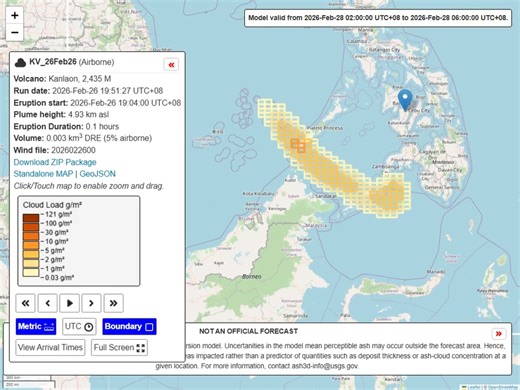Zoom in on the map
Image resolution: width=520 pixels, height=390 pixels.
click(x=15, y=15)
